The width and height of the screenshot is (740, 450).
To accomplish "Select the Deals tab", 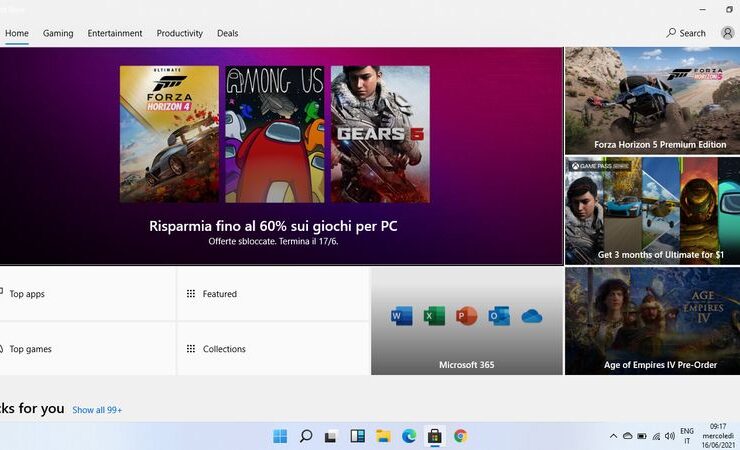I will coord(227,33).
